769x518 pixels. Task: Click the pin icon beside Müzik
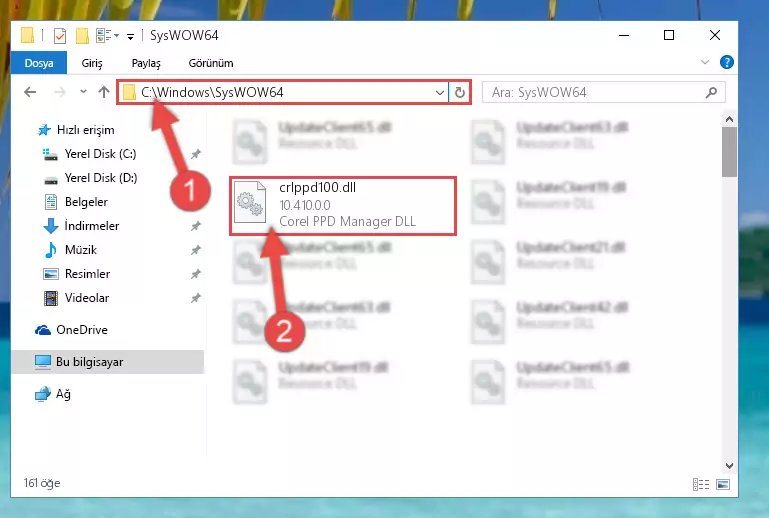(196, 250)
